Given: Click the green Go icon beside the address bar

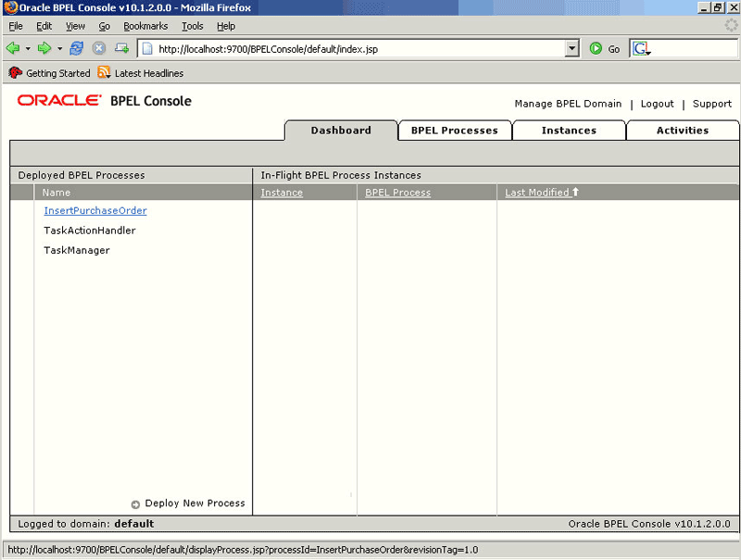Looking at the screenshot, I should (x=596, y=48).
